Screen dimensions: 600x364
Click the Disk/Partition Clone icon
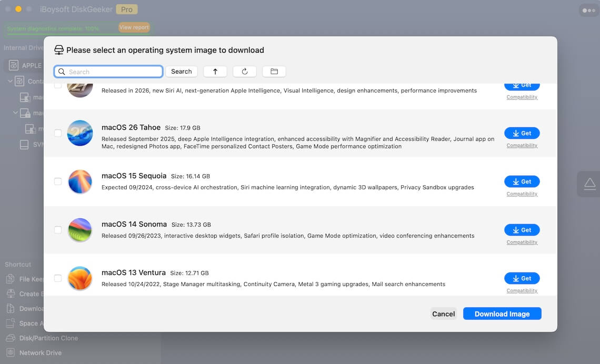coord(11,338)
